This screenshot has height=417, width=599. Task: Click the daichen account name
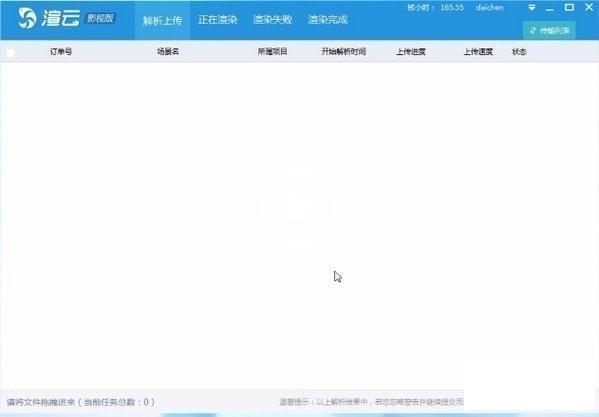[x=490, y=8]
